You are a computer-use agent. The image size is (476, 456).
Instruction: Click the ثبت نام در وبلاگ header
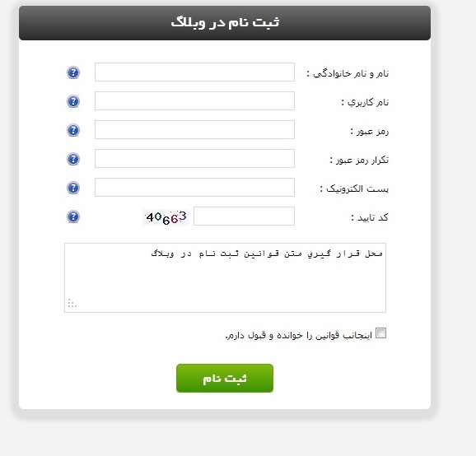(x=225, y=23)
